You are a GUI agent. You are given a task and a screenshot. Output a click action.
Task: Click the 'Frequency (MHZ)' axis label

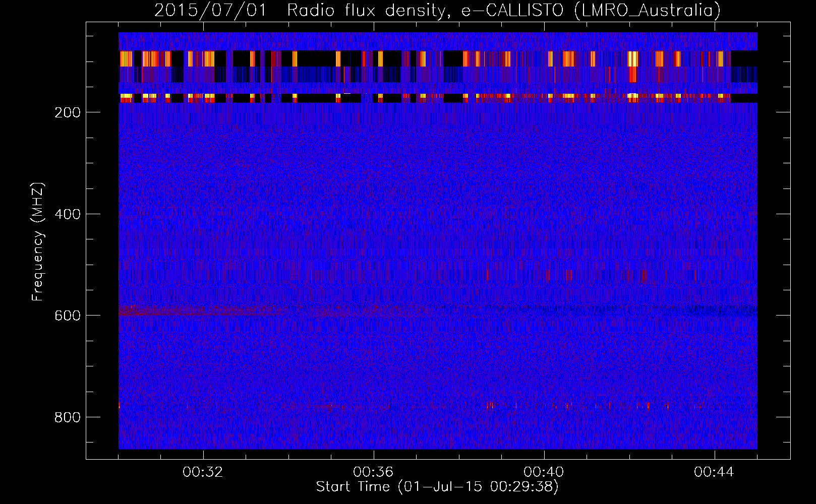click(x=38, y=241)
